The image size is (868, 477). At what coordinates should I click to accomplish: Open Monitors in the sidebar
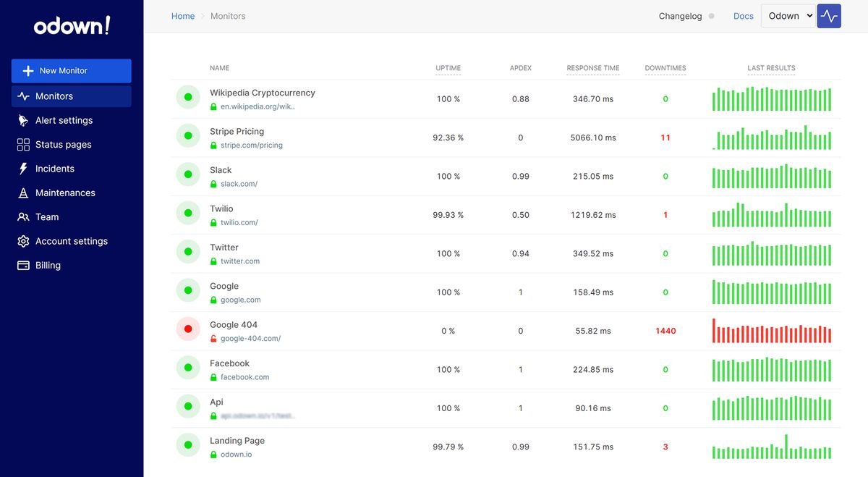71,96
